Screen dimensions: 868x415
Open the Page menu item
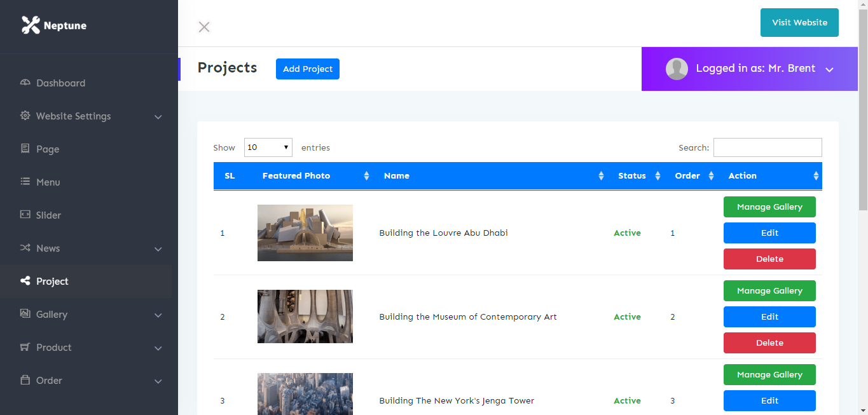(48, 149)
